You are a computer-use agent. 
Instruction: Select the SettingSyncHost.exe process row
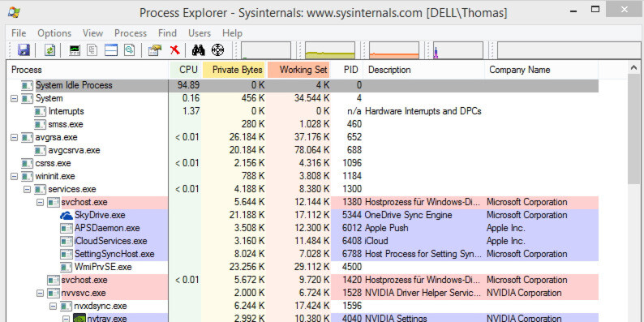303,254
